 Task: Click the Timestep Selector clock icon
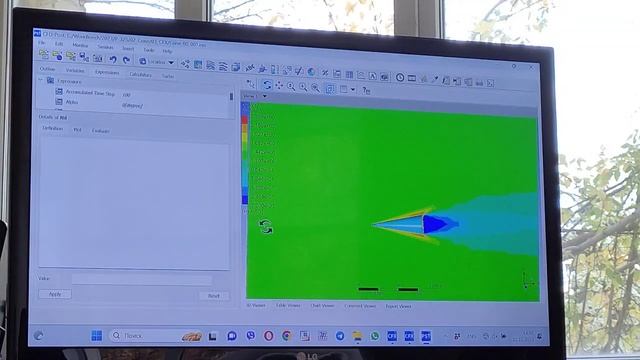[x=400, y=77]
